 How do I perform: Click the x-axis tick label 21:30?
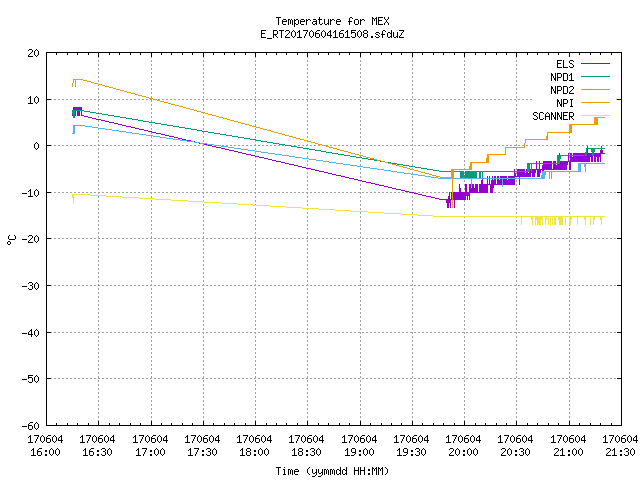(x=620, y=452)
